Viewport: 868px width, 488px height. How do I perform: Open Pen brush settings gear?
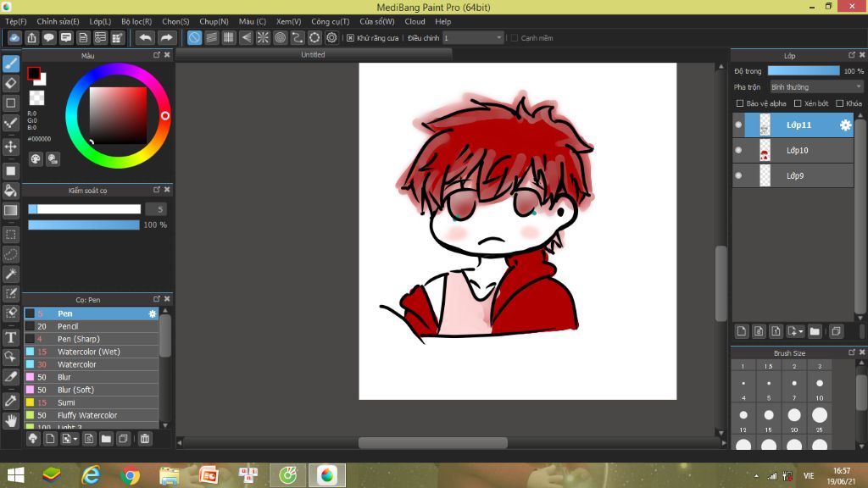153,313
